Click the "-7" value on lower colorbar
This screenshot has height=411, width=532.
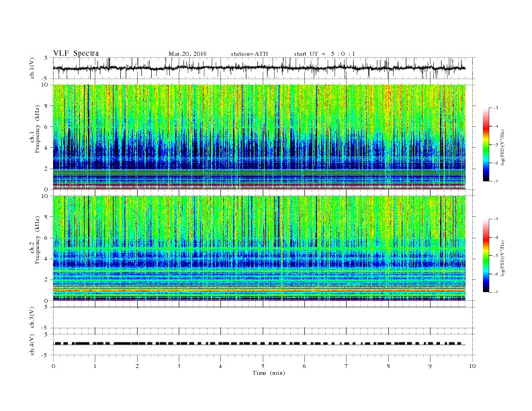pos(496,292)
